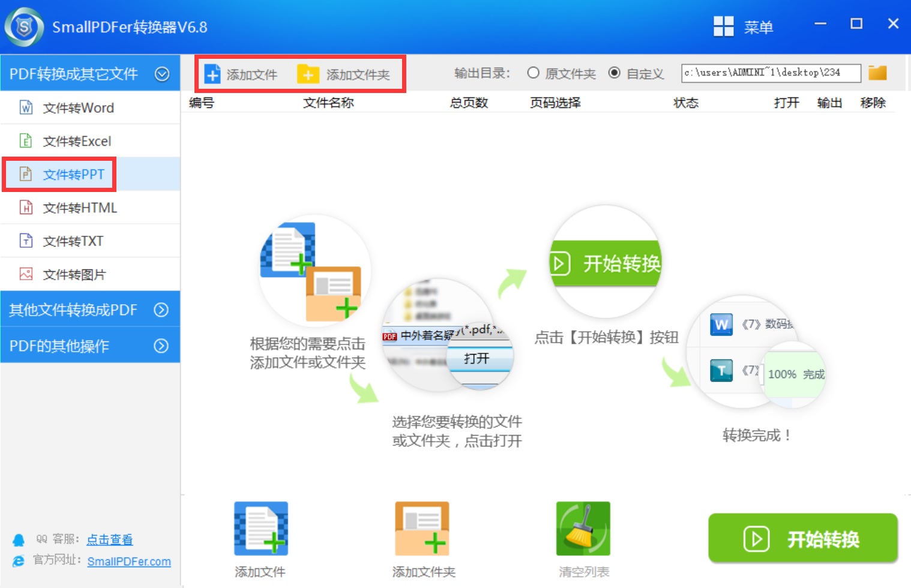Click the 移除 column header
911x588 pixels.
coord(873,103)
